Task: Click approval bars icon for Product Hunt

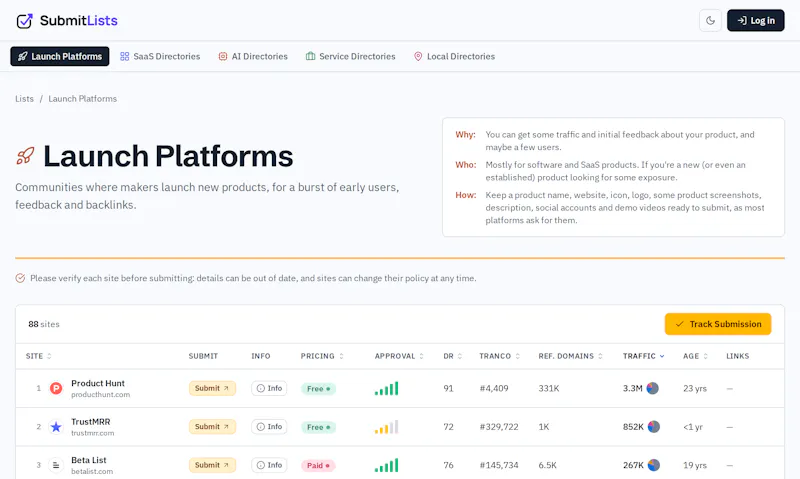Action: pyautogui.click(x=386, y=389)
